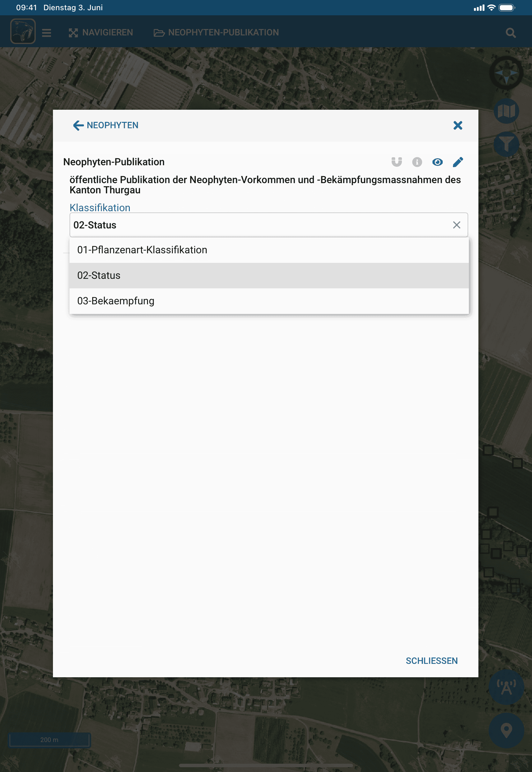Go back to Neophyten
This screenshot has width=532, height=772.
(105, 125)
